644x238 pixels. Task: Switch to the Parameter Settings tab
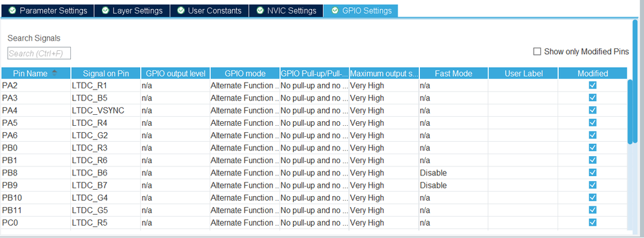coord(48,11)
